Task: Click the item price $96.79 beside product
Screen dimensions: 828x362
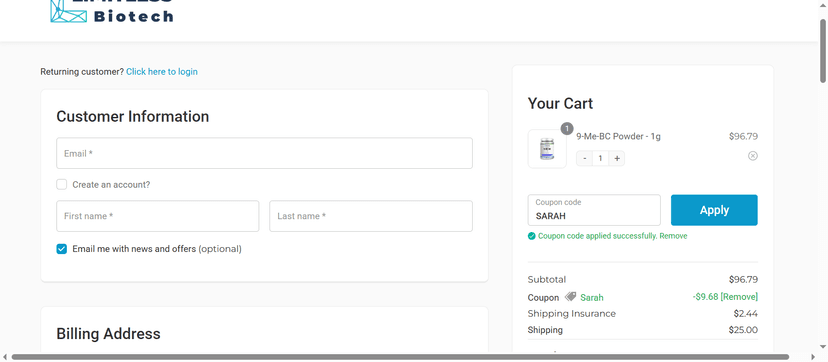Action: [x=743, y=136]
